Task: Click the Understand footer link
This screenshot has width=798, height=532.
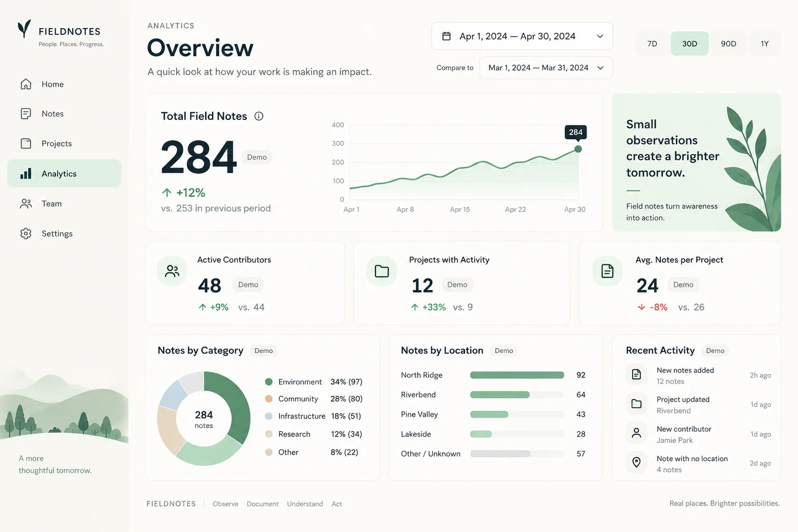Action: pos(305,504)
